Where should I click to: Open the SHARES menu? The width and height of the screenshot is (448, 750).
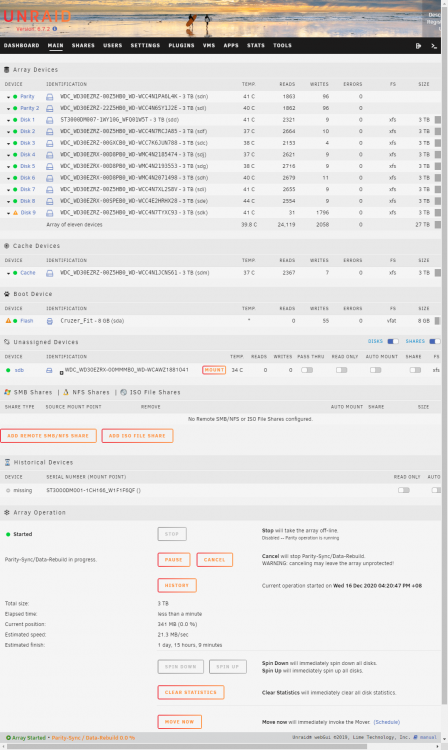(x=83, y=45)
